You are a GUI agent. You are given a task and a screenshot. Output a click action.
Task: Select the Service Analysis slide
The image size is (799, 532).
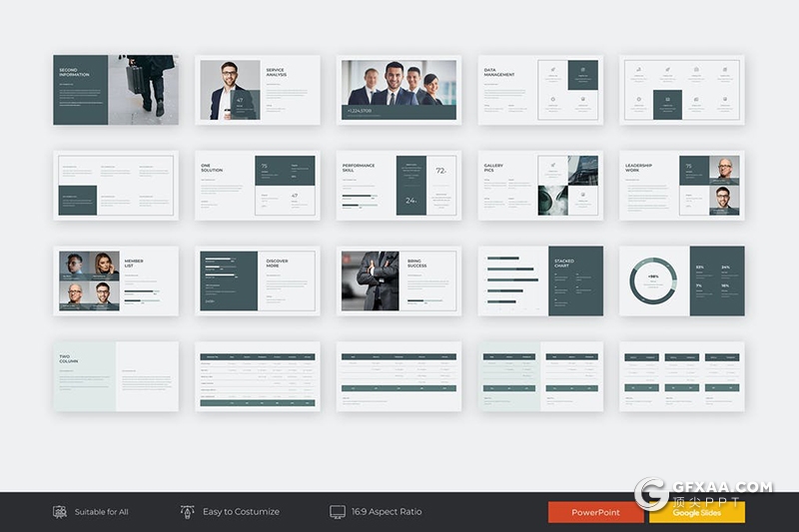[x=258, y=90]
